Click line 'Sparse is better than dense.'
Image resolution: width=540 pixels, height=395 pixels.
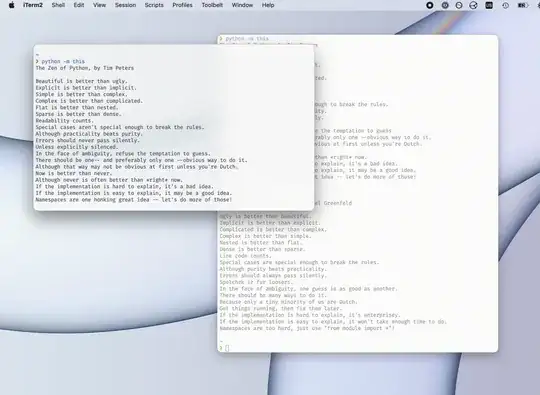pos(79,114)
